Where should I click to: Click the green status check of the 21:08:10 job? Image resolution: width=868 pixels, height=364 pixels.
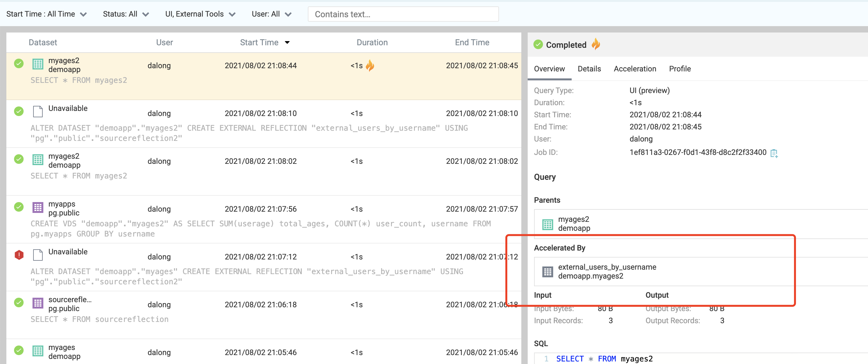coord(19,111)
